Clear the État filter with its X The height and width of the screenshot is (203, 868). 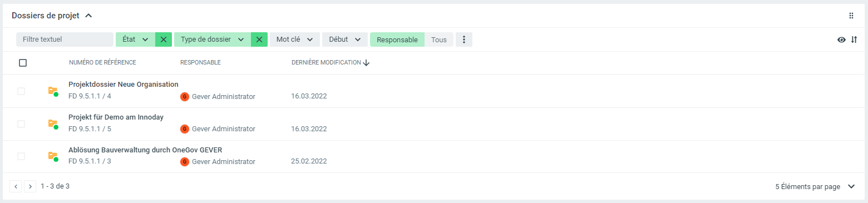163,39
